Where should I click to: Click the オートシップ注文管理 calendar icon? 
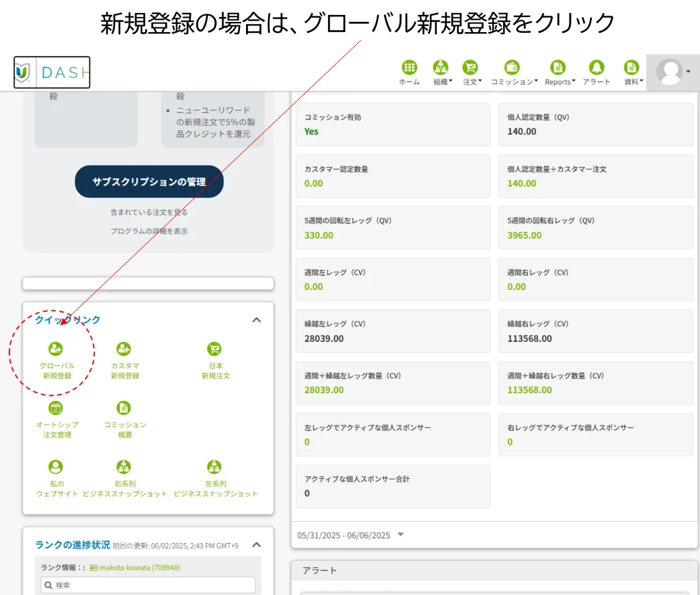pyautogui.click(x=56, y=408)
